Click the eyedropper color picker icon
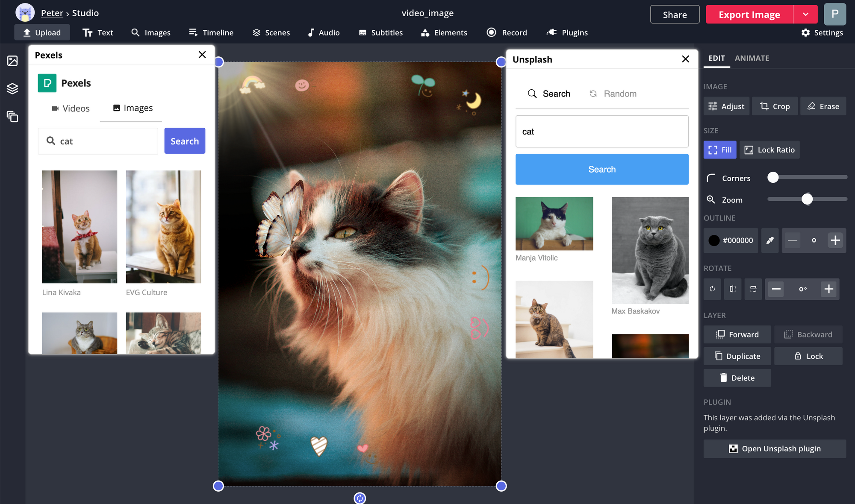The image size is (855, 504). click(x=769, y=240)
